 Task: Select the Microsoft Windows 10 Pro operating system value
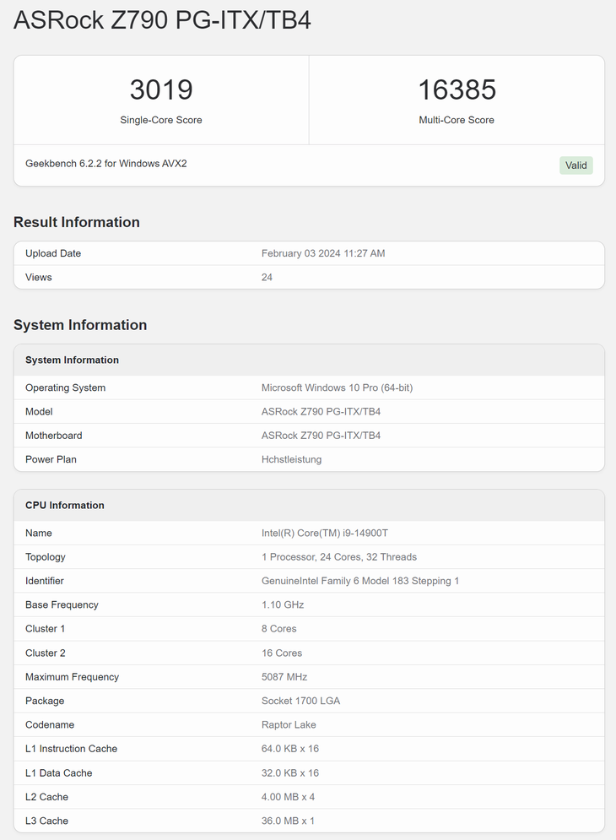coord(337,387)
